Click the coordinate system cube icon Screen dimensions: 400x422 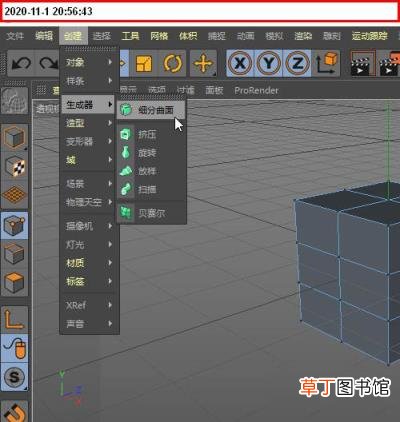tap(326, 63)
